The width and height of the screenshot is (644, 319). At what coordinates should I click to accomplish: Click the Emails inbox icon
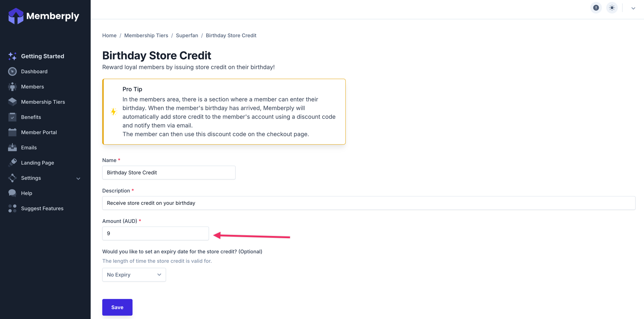click(x=12, y=148)
